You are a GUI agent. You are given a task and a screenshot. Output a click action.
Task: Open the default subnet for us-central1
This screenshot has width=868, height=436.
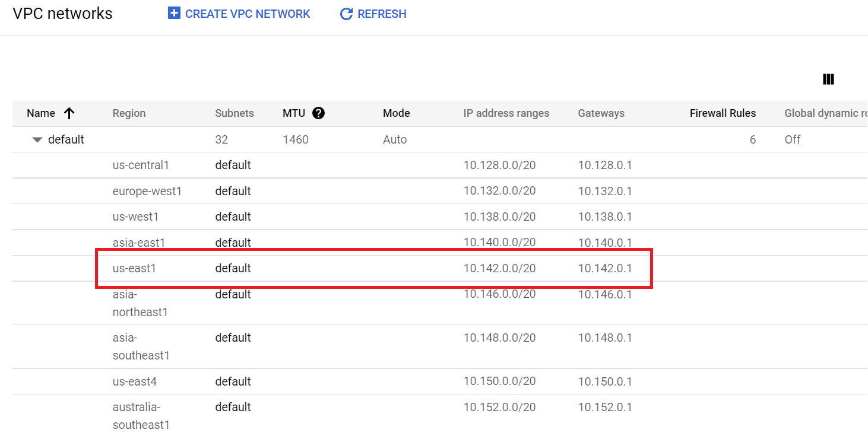(233, 165)
